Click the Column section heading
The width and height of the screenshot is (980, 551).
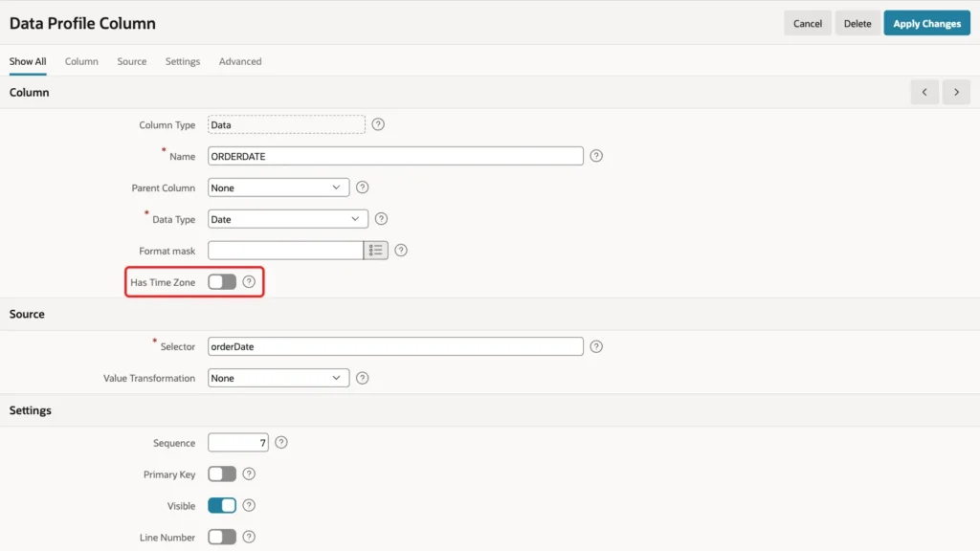29,93
